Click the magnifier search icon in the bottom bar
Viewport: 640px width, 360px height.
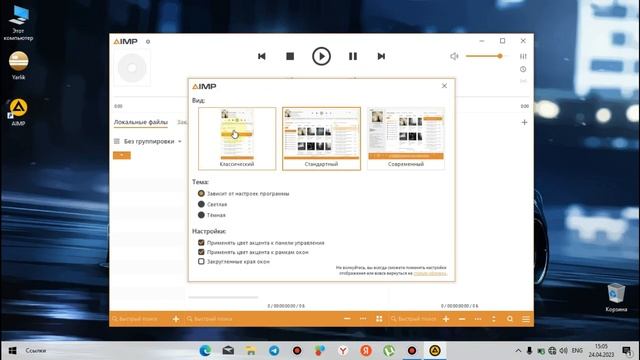pyautogui.click(x=510, y=319)
